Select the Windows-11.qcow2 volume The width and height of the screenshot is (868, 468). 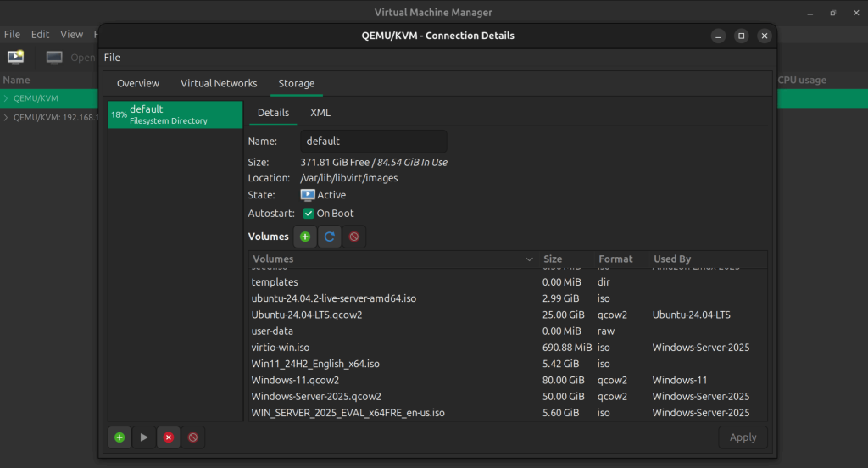509,380
